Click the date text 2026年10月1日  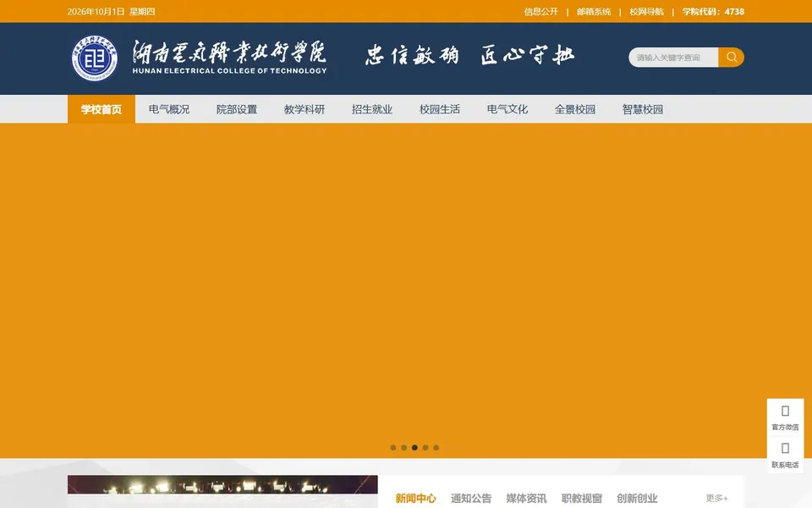[96, 11]
